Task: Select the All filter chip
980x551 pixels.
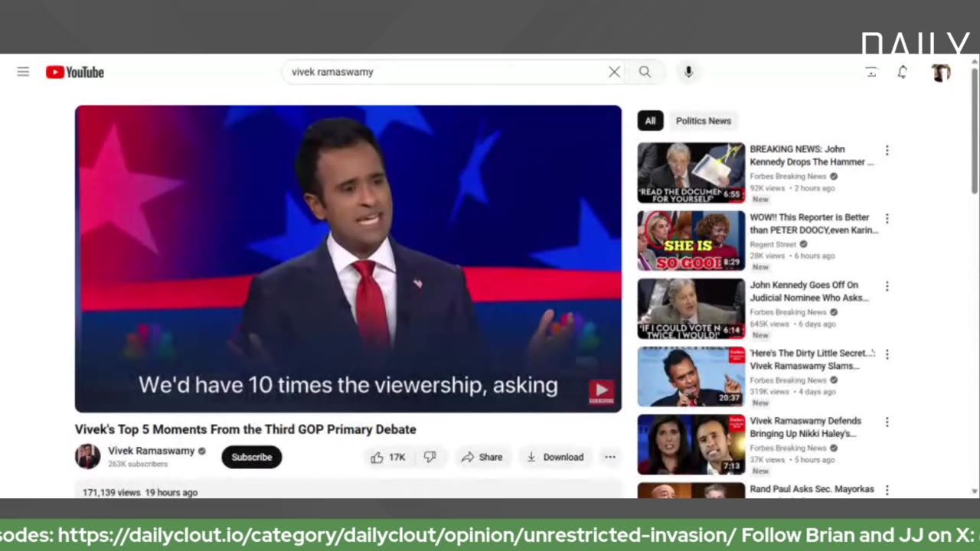Action: tap(650, 121)
